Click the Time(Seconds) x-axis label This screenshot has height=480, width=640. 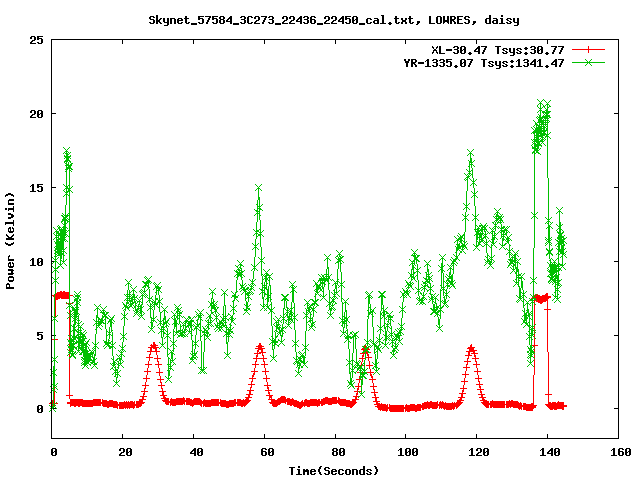coord(336,470)
